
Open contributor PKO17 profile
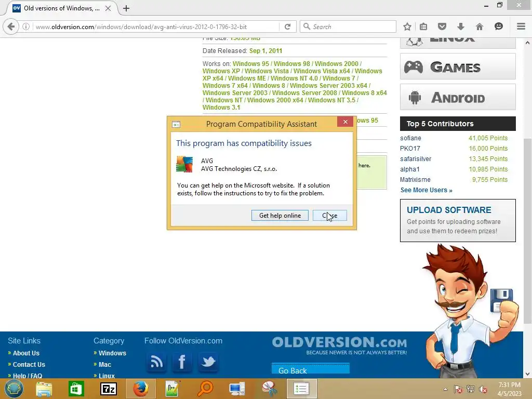point(410,148)
